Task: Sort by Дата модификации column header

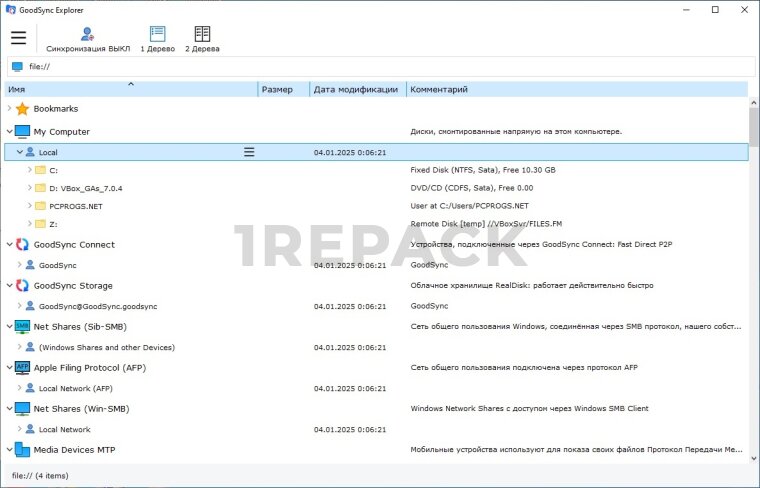Action: (x=356, y=90)
